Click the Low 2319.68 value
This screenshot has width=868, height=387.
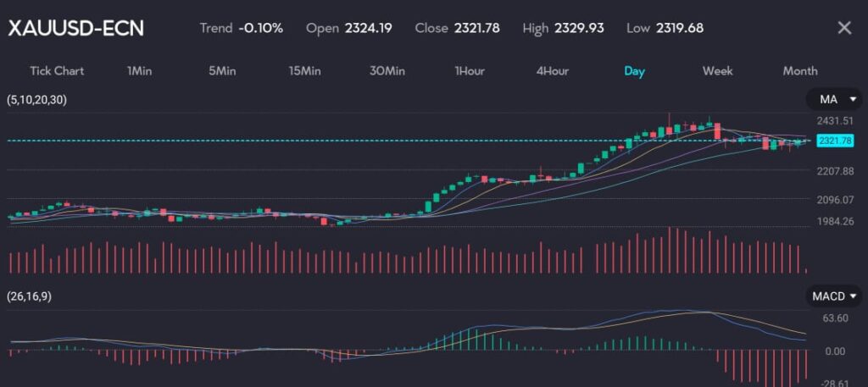[x=677, y=28]
